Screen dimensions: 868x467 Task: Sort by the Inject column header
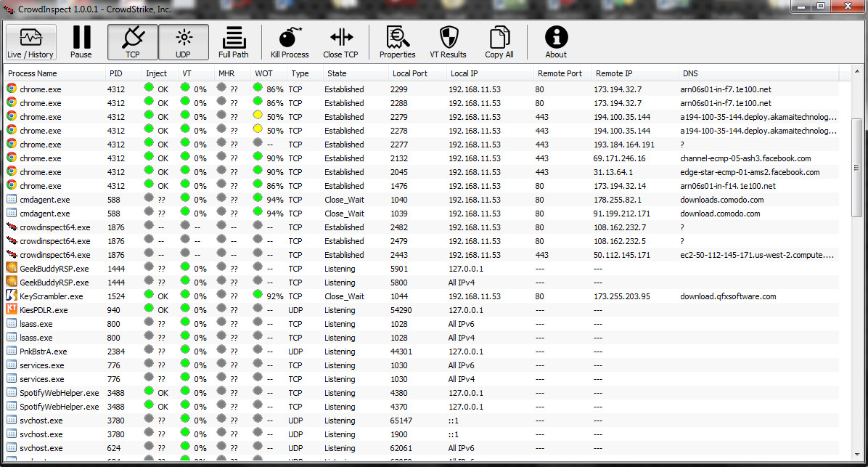point(160,73)
